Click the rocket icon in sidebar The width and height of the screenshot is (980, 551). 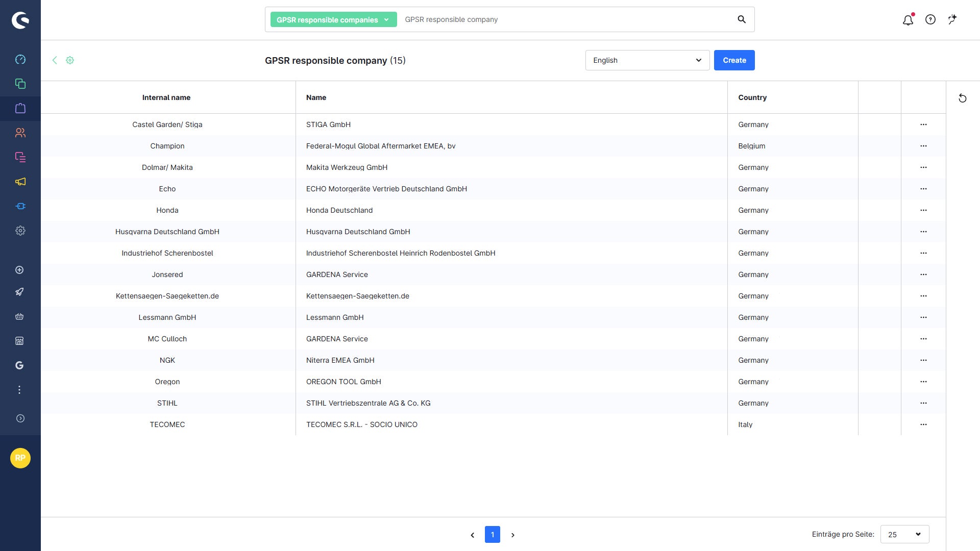click(19, 292)
